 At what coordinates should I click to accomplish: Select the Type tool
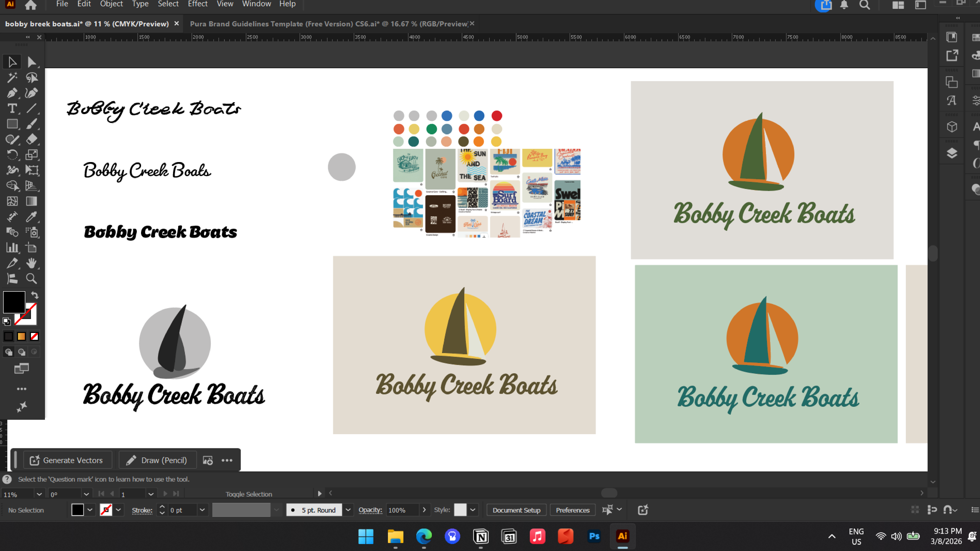pos(12,108)
